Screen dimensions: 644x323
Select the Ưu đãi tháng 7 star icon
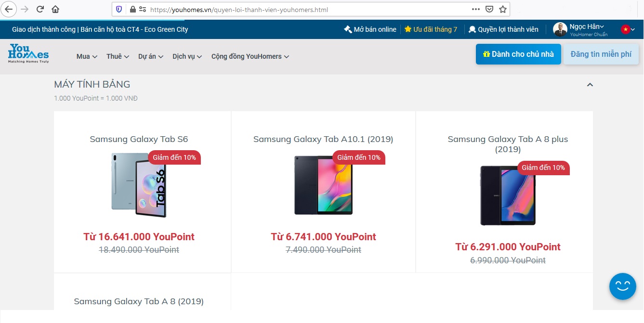pyautogui.click(x=407, y=29)
